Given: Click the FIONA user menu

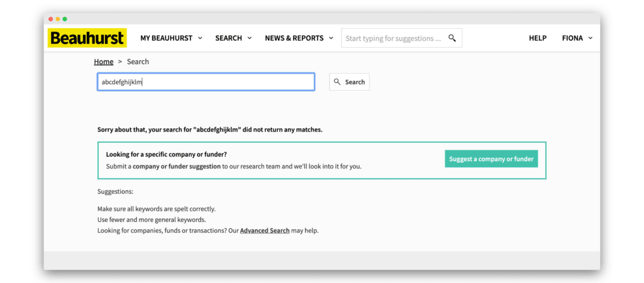Looking at the screenshot, I should 577,38.
